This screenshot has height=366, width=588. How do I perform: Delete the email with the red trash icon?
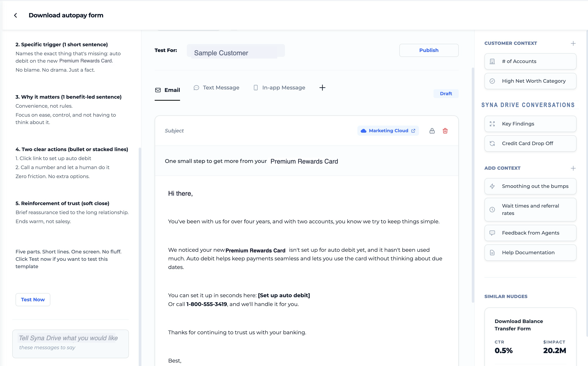tap(445, 131)
